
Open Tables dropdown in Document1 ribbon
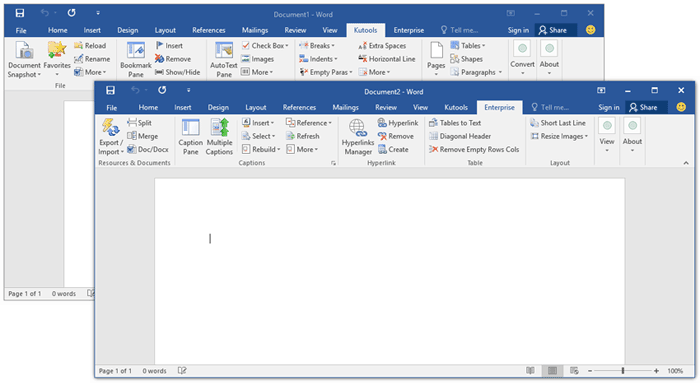pyautogui.click(x=467, y=46)
